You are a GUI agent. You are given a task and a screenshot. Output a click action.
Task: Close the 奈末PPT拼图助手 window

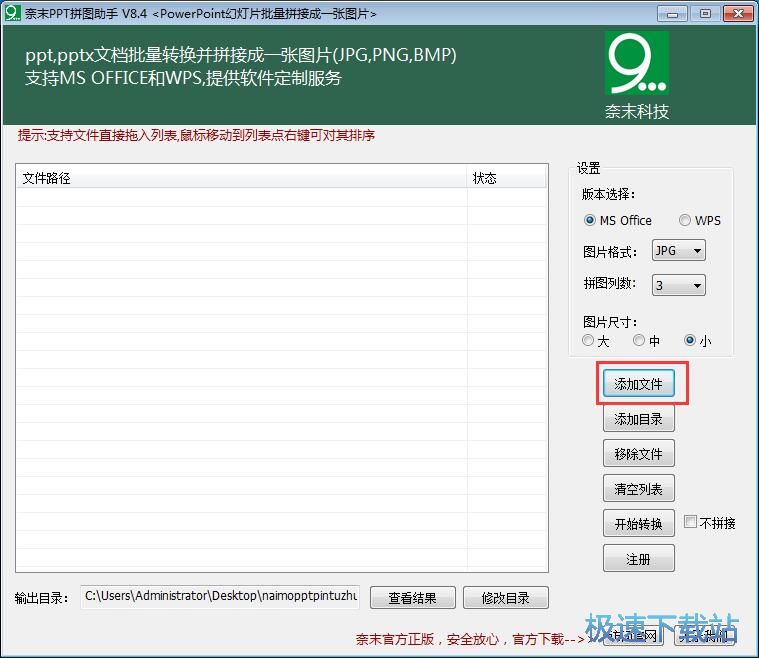pyautogui.click(x=738, y=14)
